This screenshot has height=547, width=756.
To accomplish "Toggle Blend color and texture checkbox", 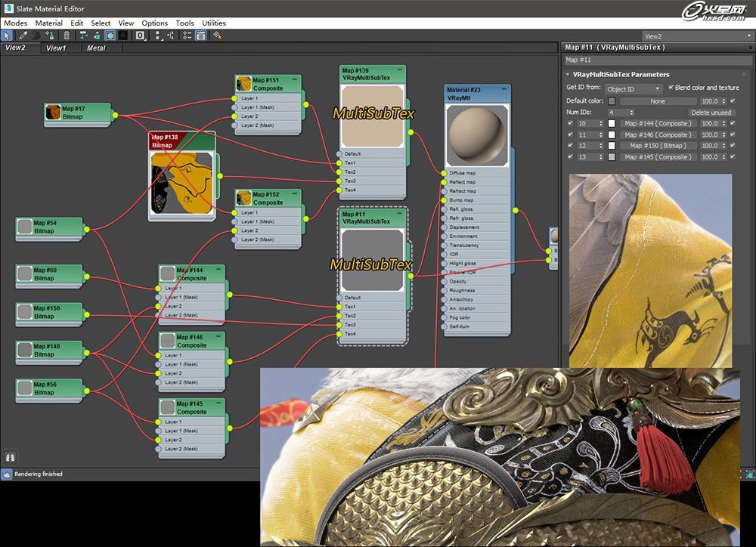I will [671, 87].
